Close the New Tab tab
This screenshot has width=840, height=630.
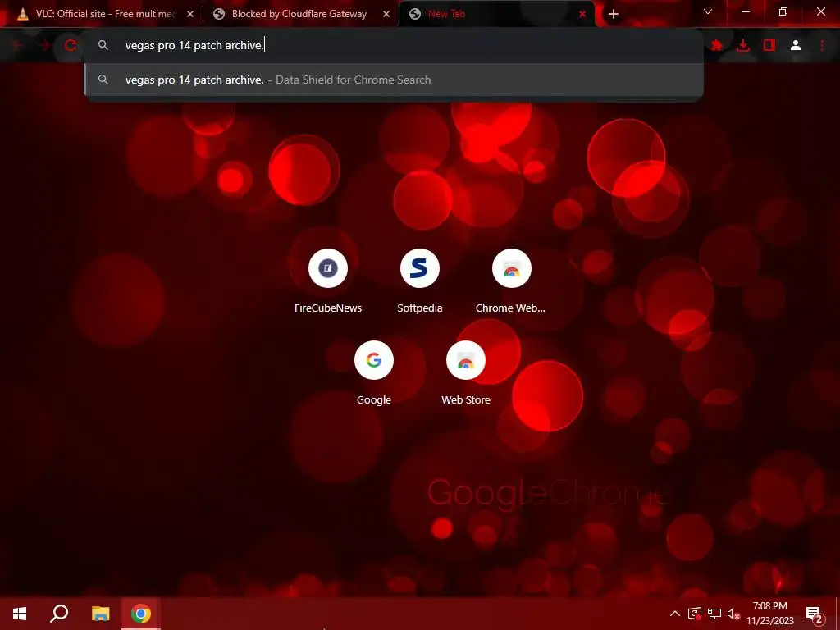(x=582, y=15)
